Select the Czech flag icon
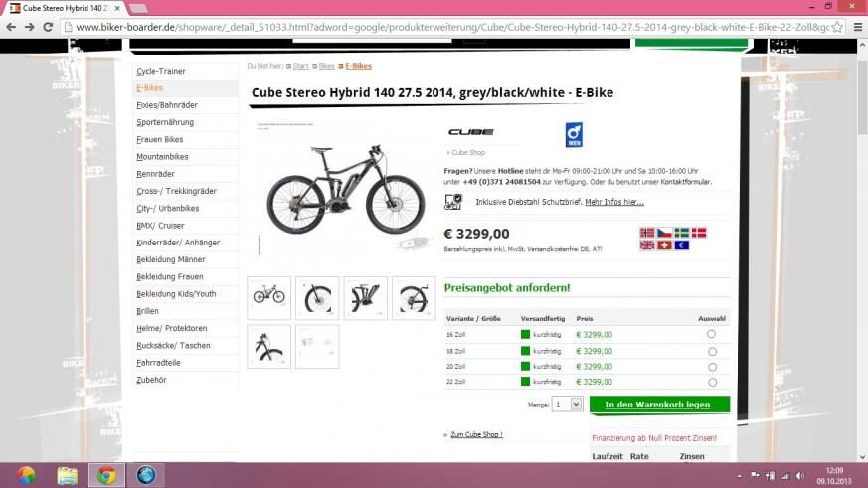The image size is (868, 488). click(664, 233)
